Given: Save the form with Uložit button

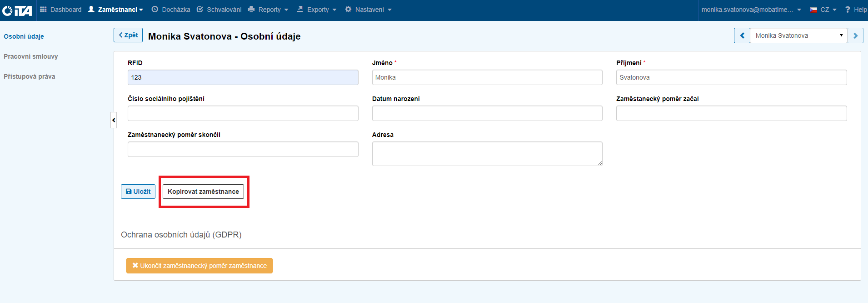Looking at the screenshot, I should (x=138, y=192).
